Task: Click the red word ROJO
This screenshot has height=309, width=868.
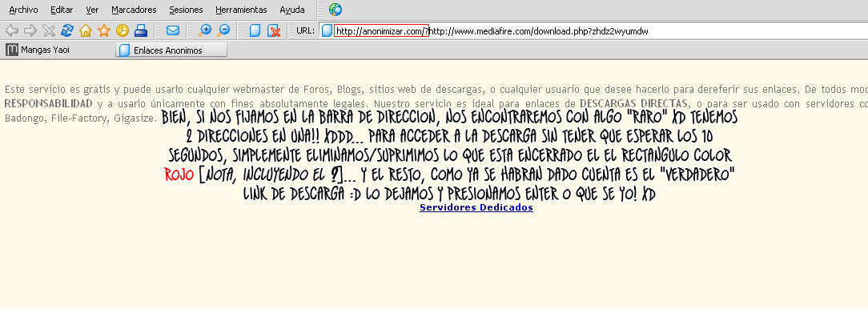Action: coord(179,175)
